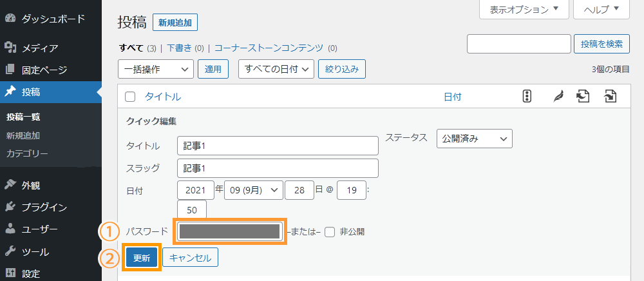The height and width of the screenshot is (281, 644).
Task: Click the 3個の項目 item count text
Action: pos(611,69)
